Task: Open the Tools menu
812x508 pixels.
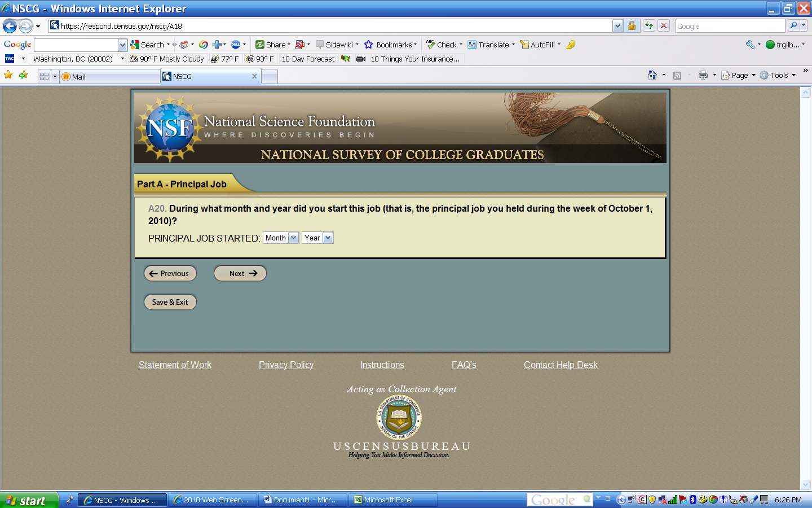Action: [x=778, y=75]
